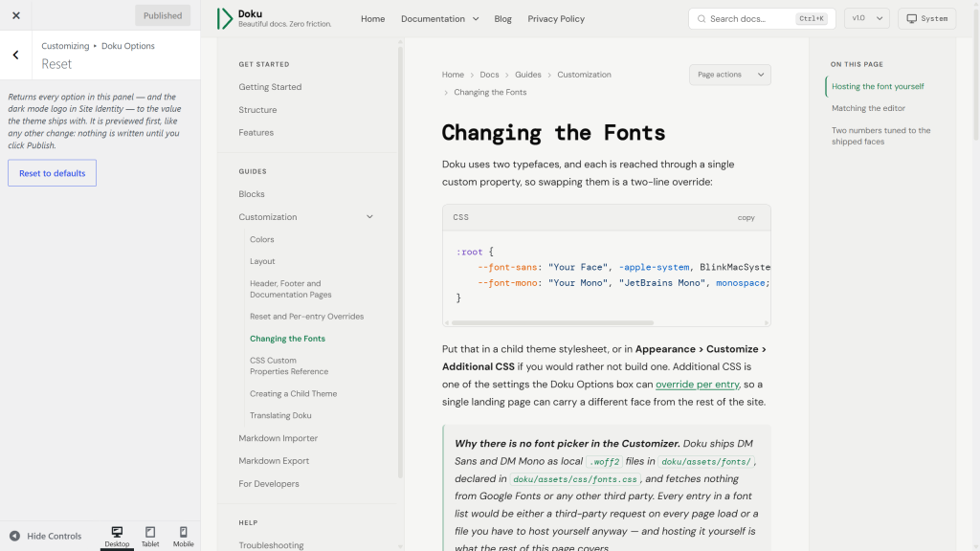Open the Home nav menu item
Viewport: 980px width, 551px height.
pyautogui.click(x=372, y=19)
